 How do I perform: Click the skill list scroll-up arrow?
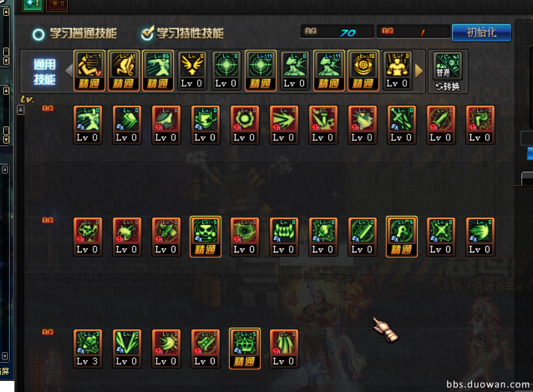(x=20, y=110)
